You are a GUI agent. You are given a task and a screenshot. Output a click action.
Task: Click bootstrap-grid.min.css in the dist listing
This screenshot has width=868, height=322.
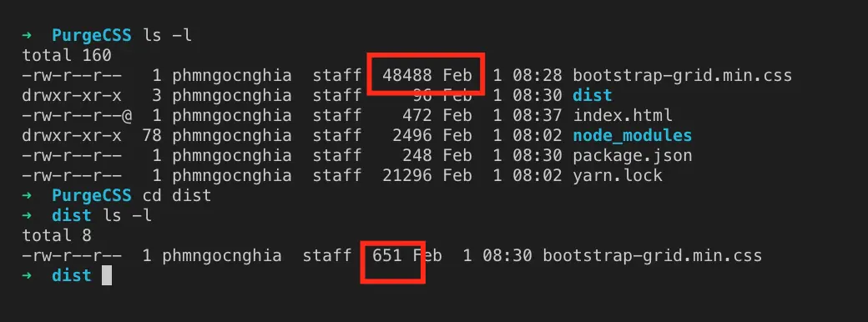(652, 255)
